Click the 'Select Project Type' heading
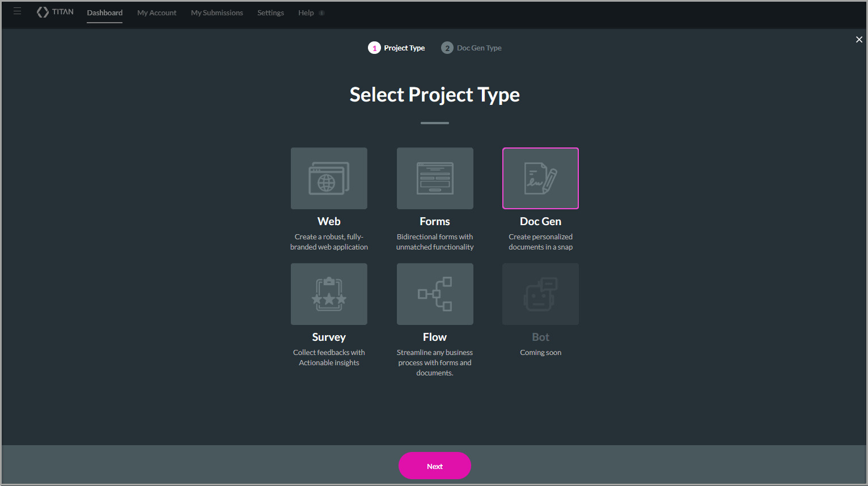 [x=435, y=95]
